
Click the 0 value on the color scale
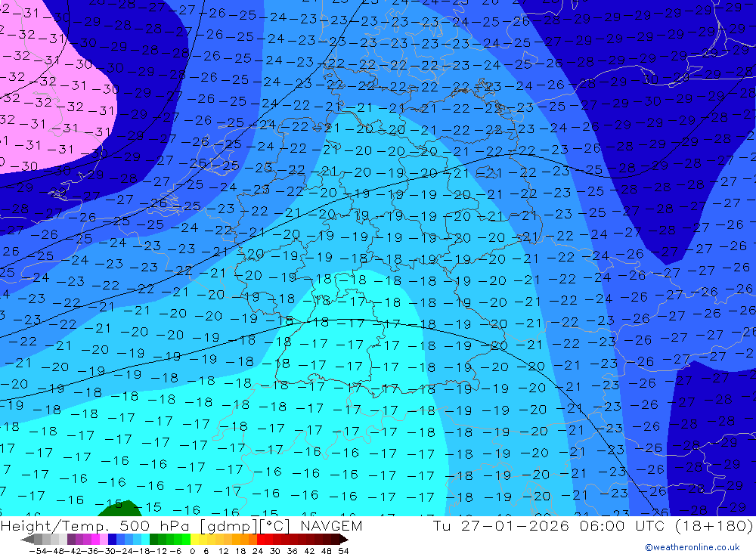(x=192, y=551)
